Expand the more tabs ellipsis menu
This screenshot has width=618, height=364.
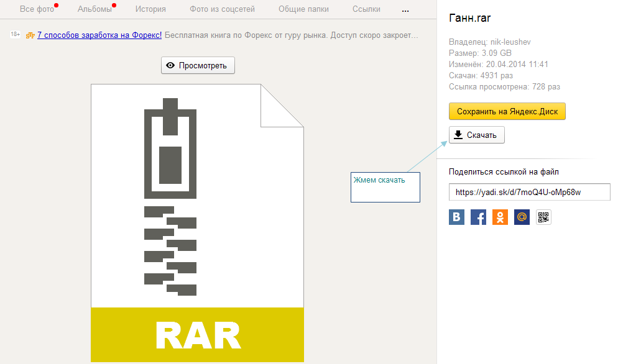405,10
